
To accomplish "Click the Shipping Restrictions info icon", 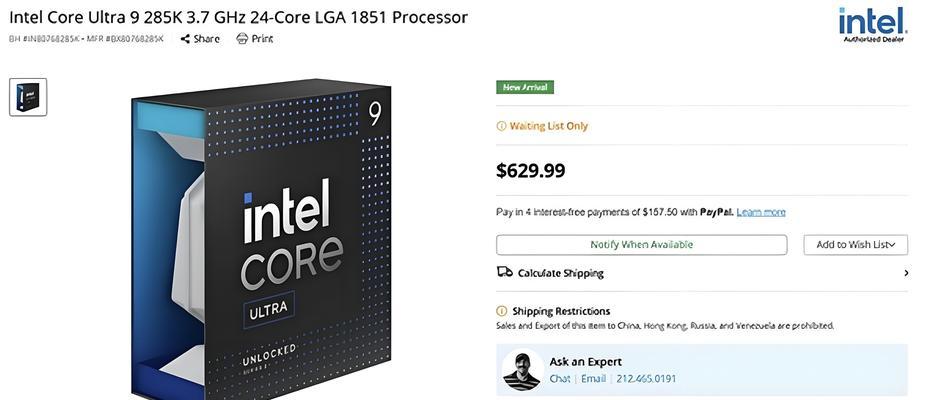I will point(501,311).
